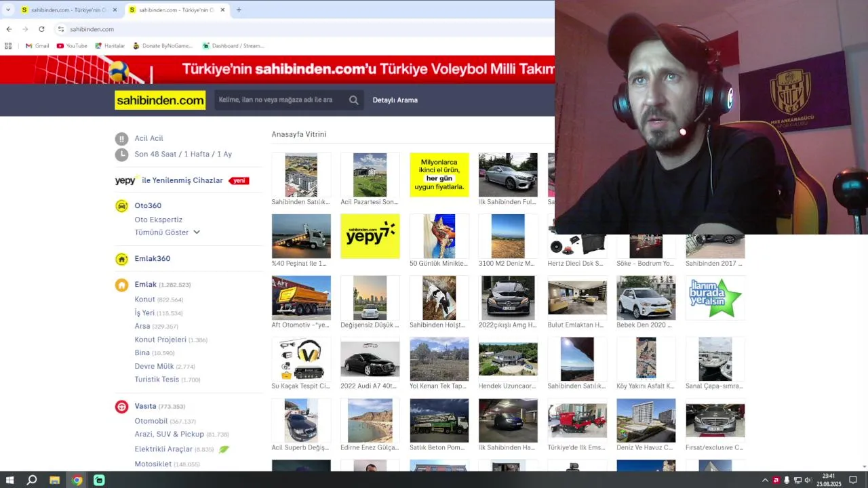This screenshot has width=868, height=488.
Task: Open the Turistik Tesis link
Action: point(157,380)
